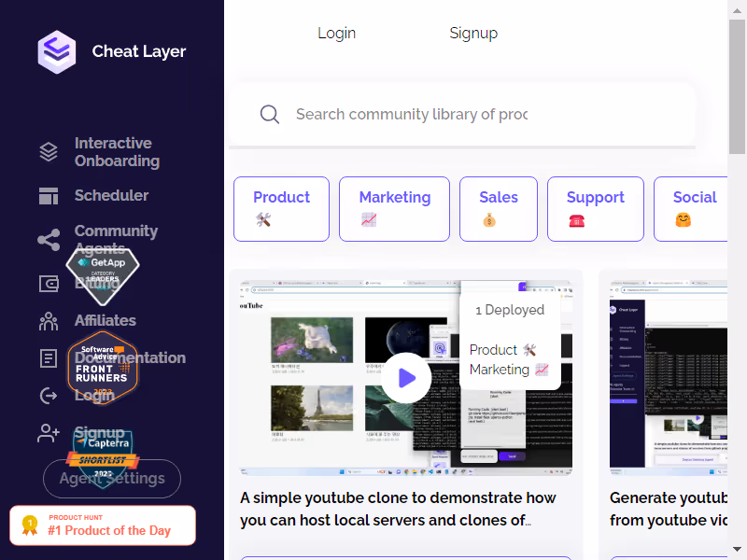Viewport: 747px width, 560px height.
Task: Click the search magnifier icon
Action: (270, 114)
